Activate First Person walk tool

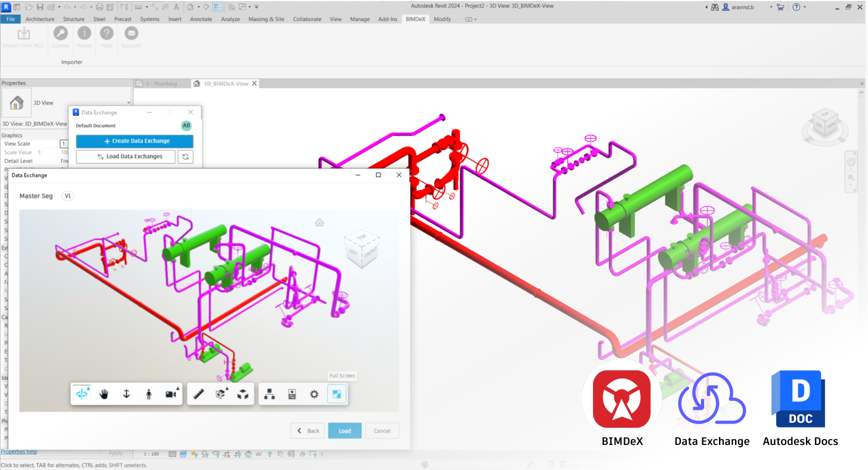pos(148,394)
